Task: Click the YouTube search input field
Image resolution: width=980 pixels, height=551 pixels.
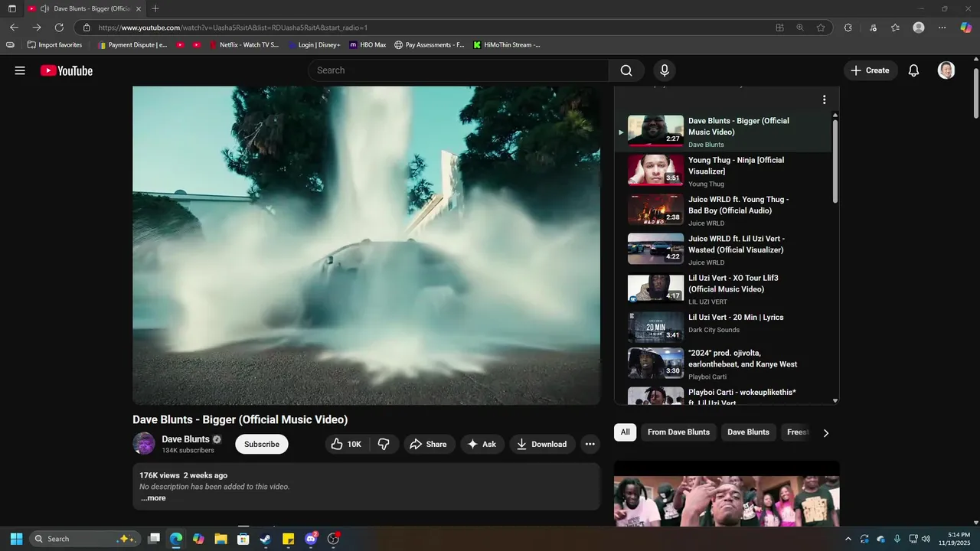Action: click(459, 70)
